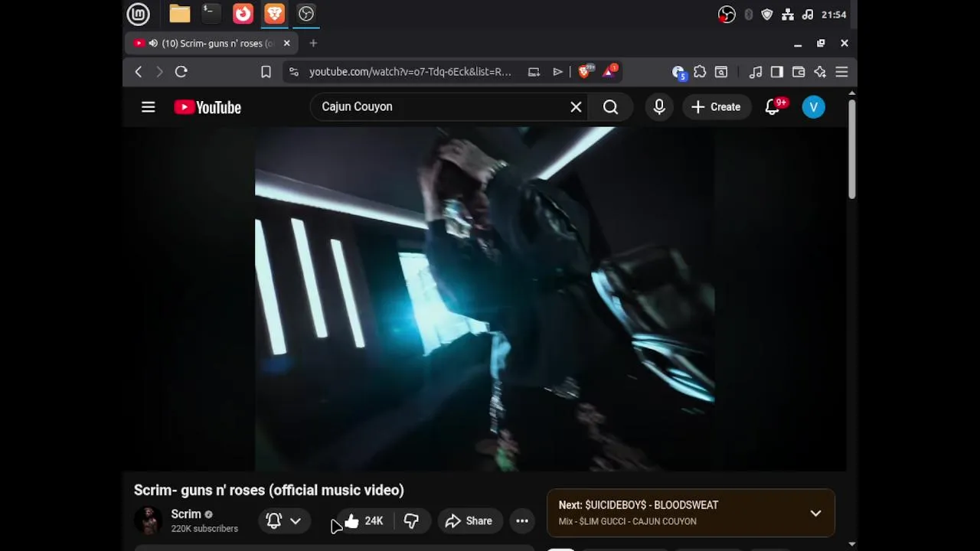This screenshot has height=551, width=980.
Task: Switch to Brave browser in the taskbar
Action: 274,14
